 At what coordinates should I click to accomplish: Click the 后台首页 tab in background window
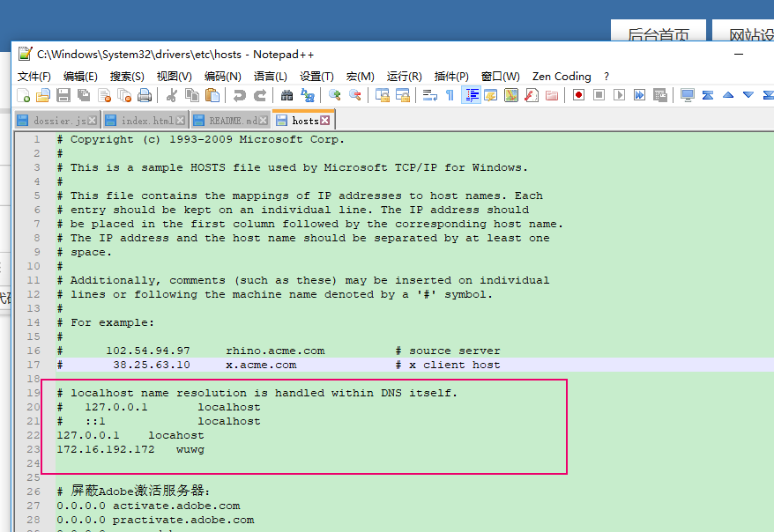tap(658, 31)
